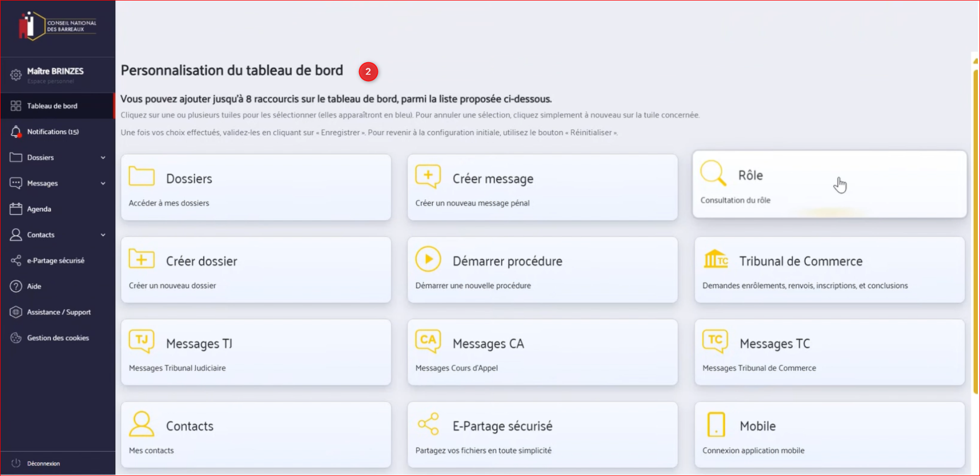
Task: Click the Créer dossier tile
Action: coord(256,270)
